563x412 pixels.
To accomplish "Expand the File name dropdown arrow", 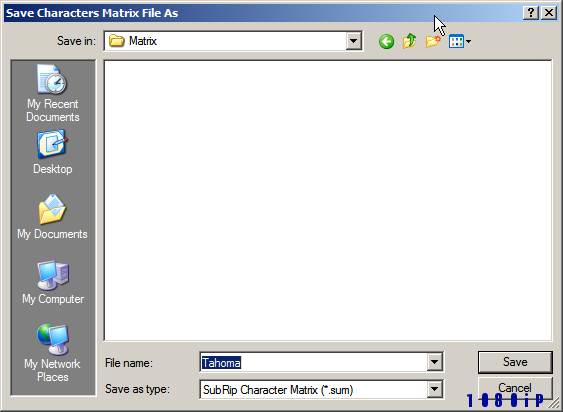I will pos(434,362).
